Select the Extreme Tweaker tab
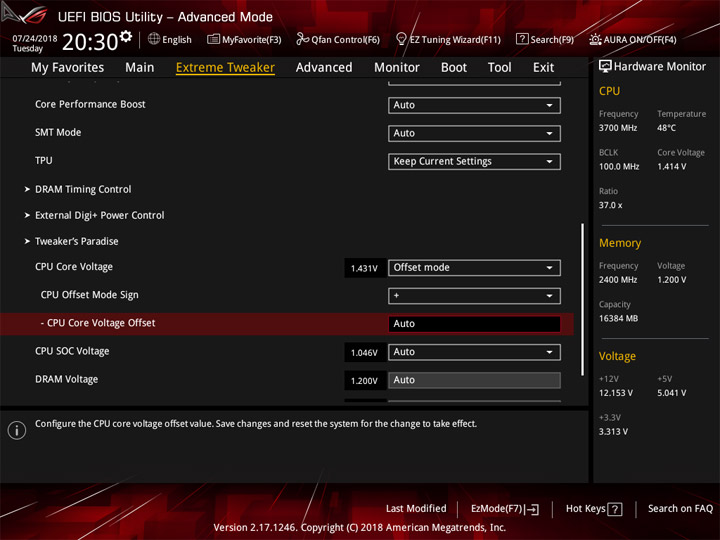The height and width of the screenshot is (540, 720). [x=225, y=68]
